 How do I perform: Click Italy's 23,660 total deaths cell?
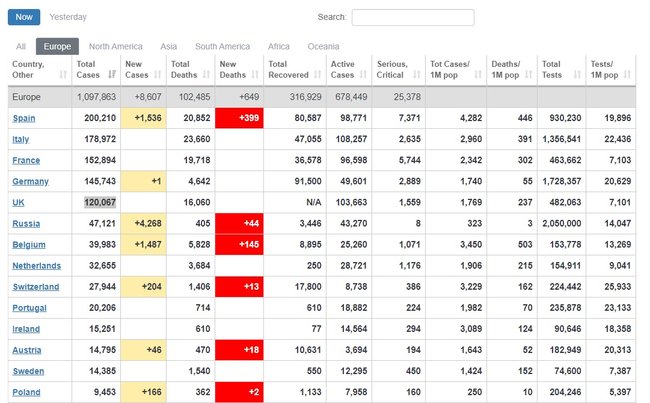pos(191,139)
